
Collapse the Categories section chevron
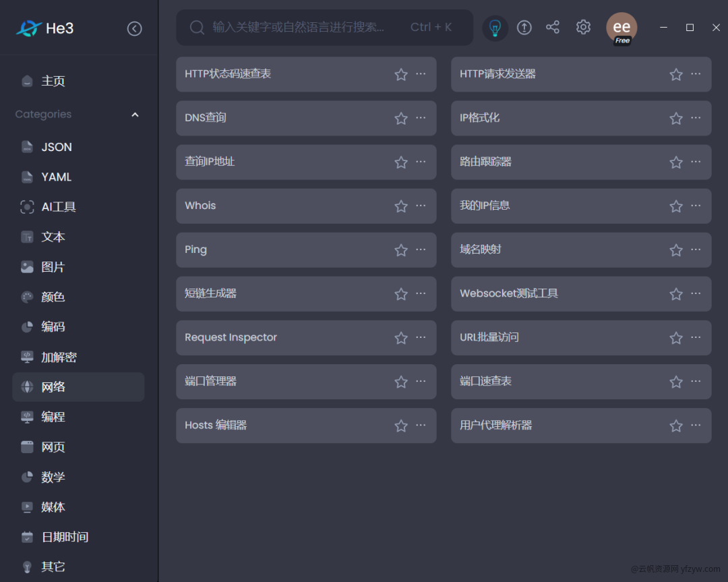[135, 115]
